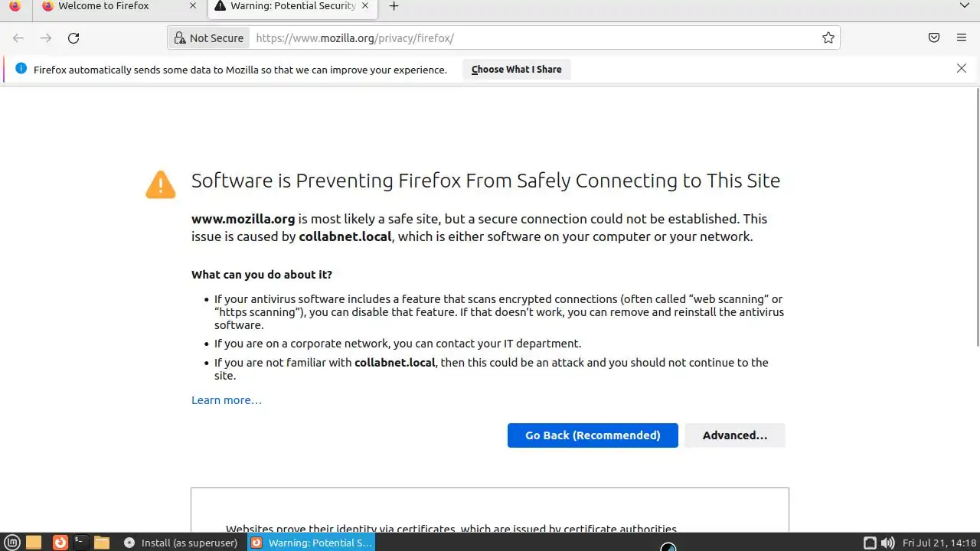This screenshot has width=980, height=551.
Task: Select the Warning: Potential Security tab
Action: (x=291, y=6)
